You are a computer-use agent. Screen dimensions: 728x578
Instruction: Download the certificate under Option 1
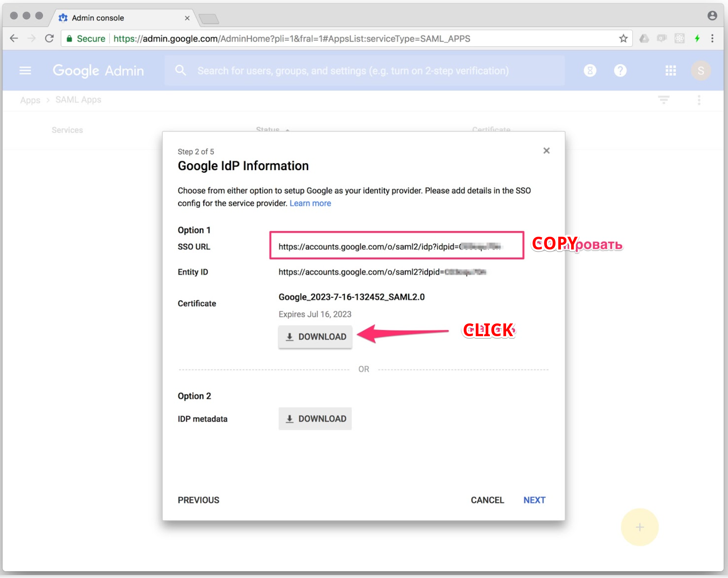pyautogui.click(x=315, y=337)
